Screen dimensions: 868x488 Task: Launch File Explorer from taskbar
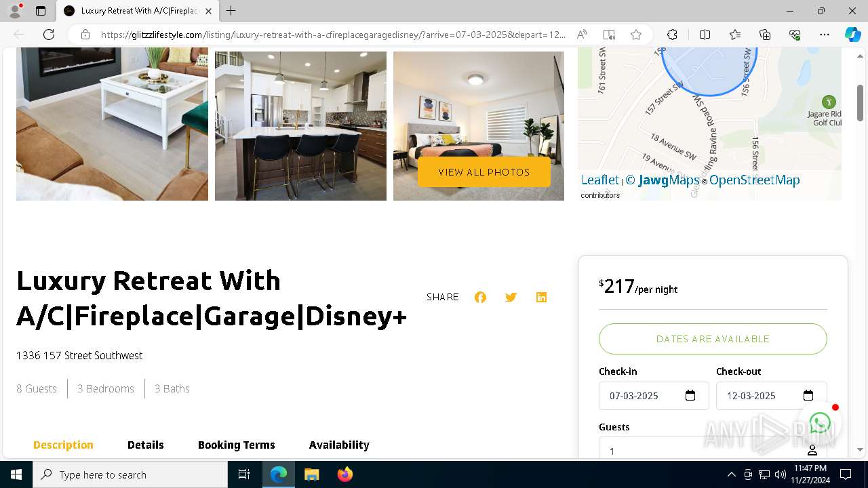(311, 474)
